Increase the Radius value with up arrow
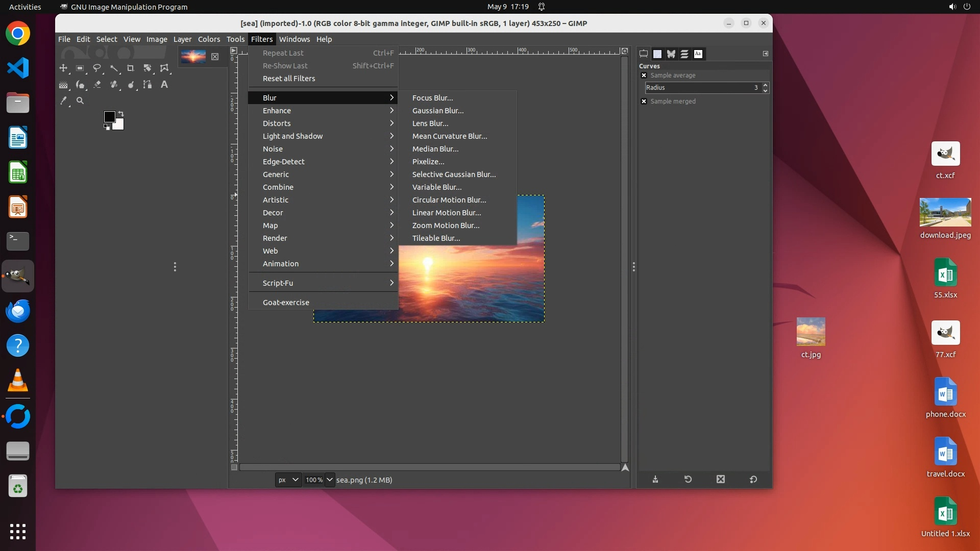Screen dimensions: 980x551 click(x=765, y=85)
